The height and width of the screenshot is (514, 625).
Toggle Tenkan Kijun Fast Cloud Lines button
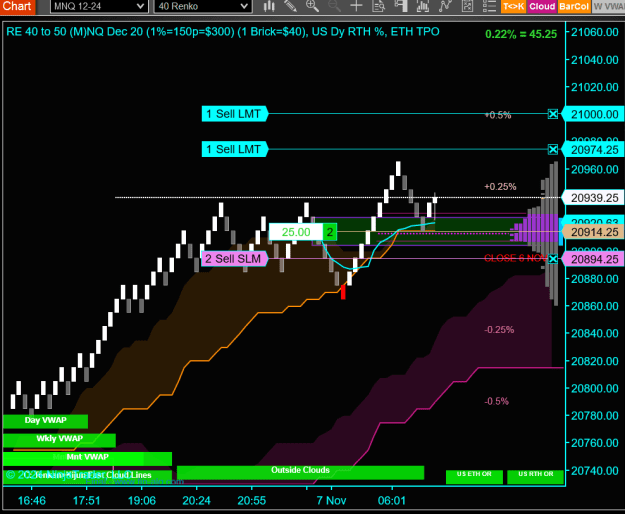[87, 476]
